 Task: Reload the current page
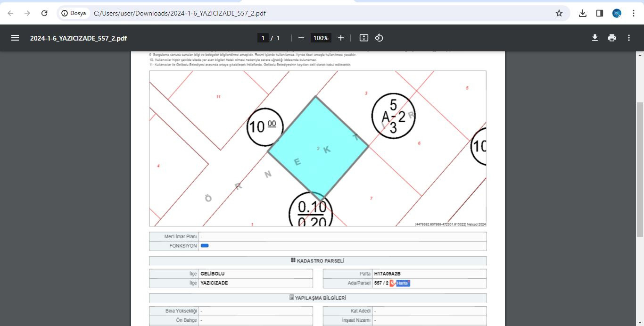click(x=44, y=13)
